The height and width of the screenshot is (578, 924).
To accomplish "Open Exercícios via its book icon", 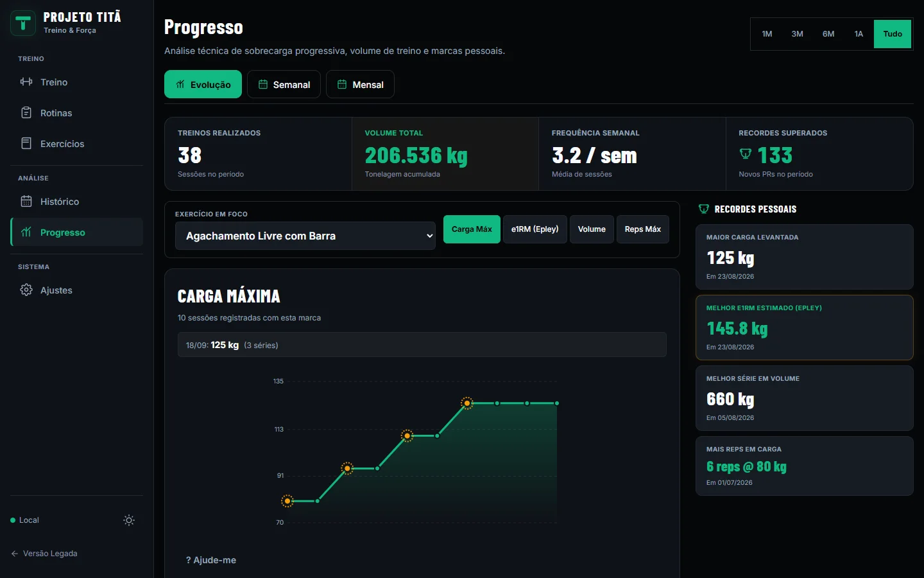I will [26, 143].
